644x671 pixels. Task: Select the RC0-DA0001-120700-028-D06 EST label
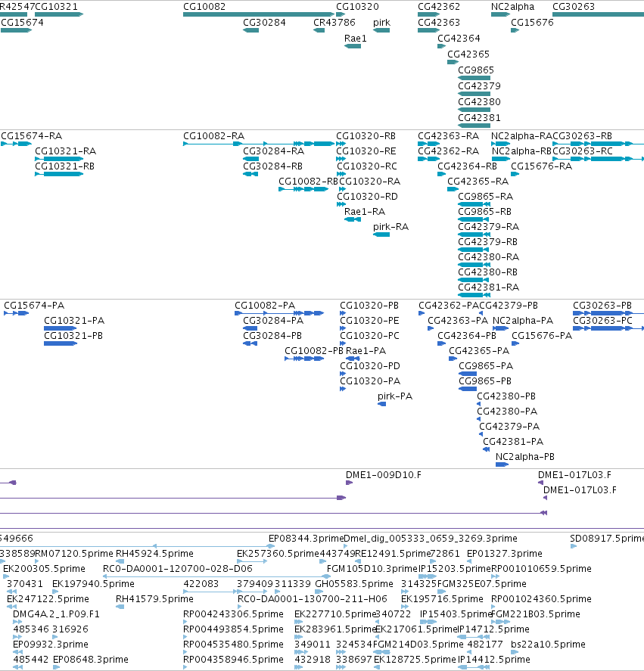tap(178, 569)
